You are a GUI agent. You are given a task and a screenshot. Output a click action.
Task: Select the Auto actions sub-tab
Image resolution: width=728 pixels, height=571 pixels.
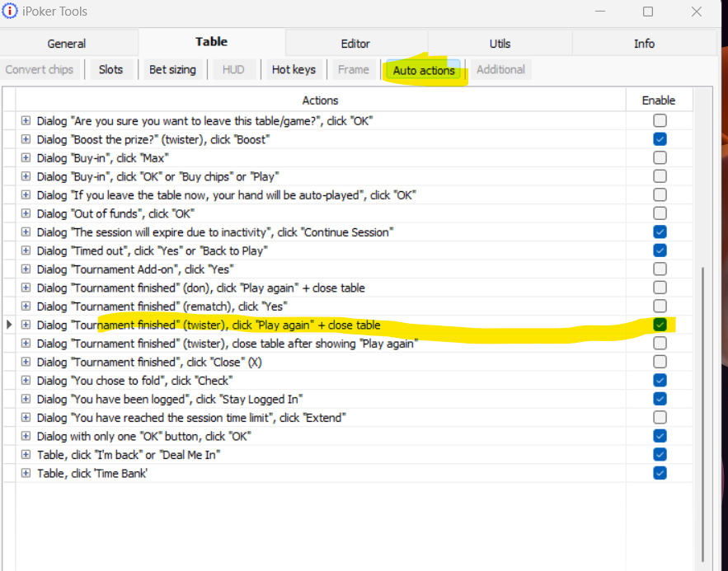[424, 71]
